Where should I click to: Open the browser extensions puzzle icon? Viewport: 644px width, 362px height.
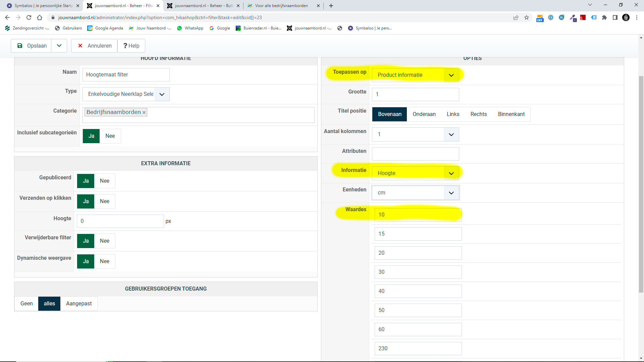(604, 17)
